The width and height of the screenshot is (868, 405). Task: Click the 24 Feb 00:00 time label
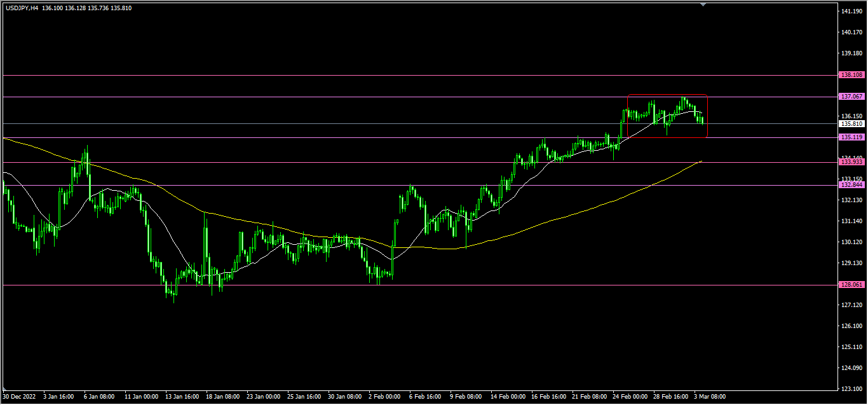[631, 396]
